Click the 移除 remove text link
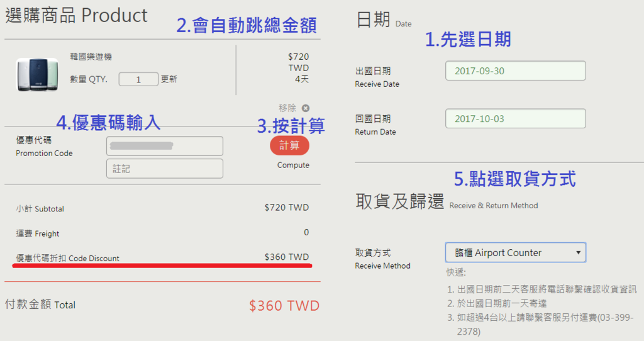The height and width of the screenshot is (341, 644). tap(287, 108)
